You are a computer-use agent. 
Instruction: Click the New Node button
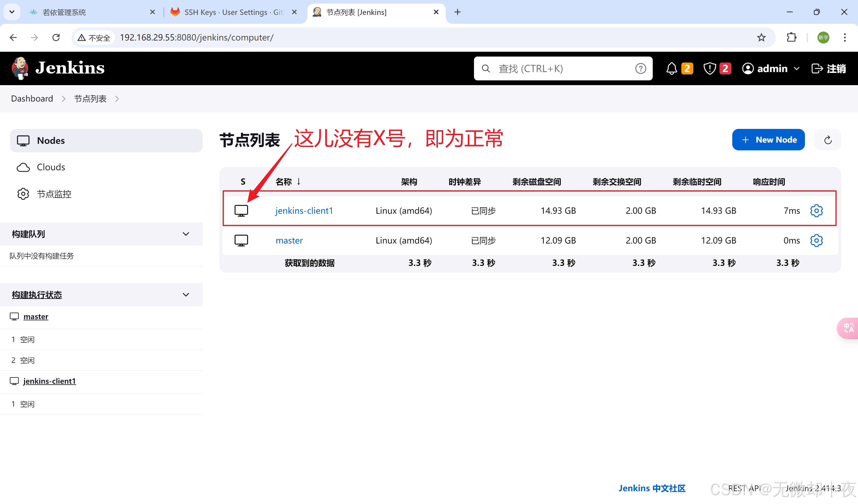pyautogui.click(x=768, y=140)
